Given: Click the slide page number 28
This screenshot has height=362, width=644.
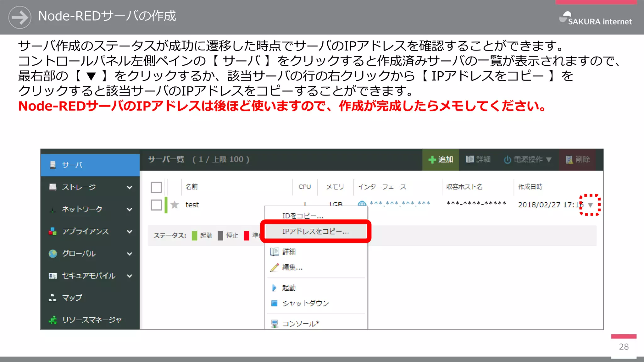Looking at the screenshot, I should pos(624,347).
